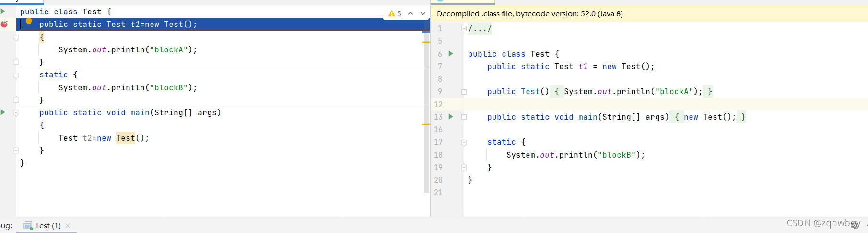
Task: Click highlighted Test() constructor call in main
Action: [125, 138]
